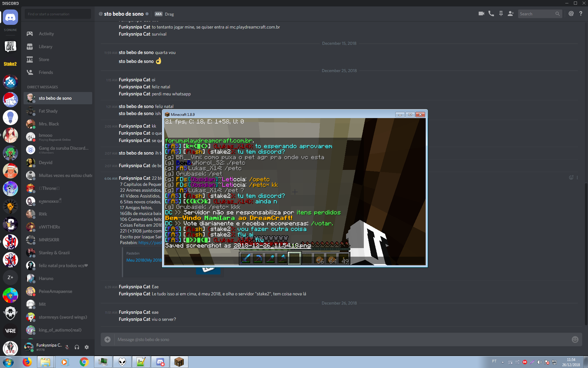This screenshot has height=368, width=588.
Task: Open user settings gear
Action: pos(87,347)
